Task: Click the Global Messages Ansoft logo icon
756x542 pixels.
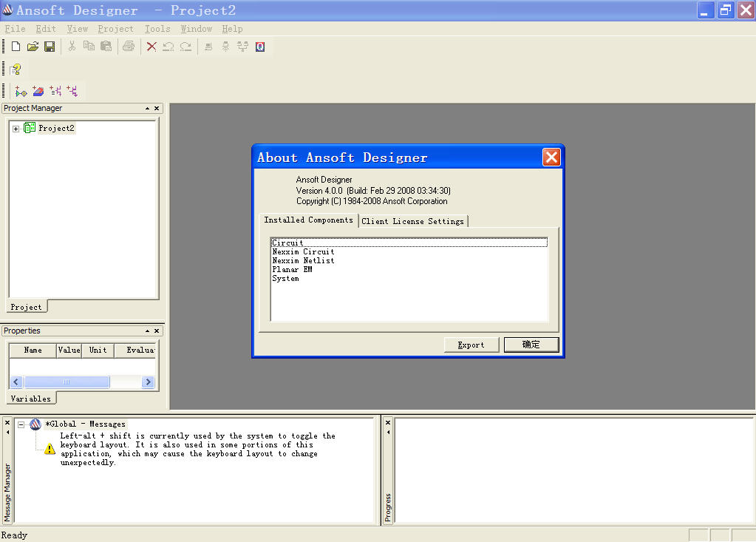Action: pos(35,424)
